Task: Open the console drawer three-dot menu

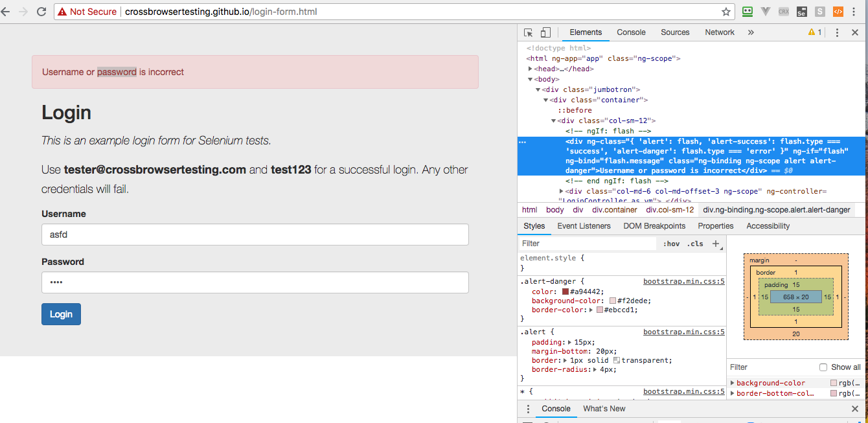Action: coord(528,409)
